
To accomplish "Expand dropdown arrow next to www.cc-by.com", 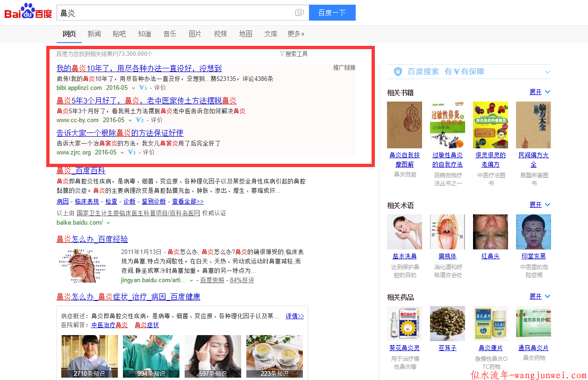I will click(x=130, y=120).
